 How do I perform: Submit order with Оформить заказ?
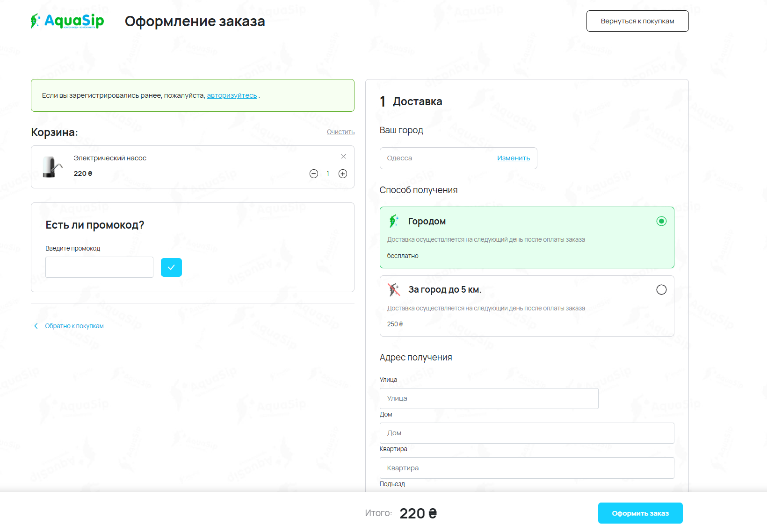640,513
